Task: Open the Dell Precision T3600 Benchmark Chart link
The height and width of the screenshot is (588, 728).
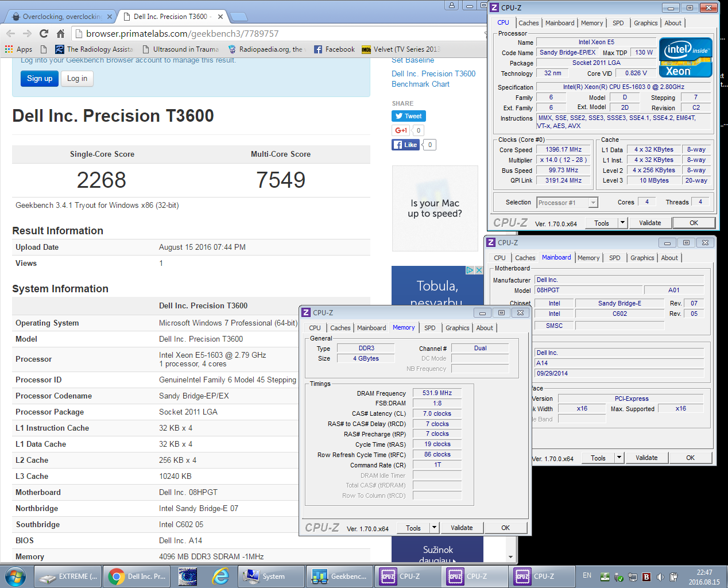Action: [x=433, y=79]
